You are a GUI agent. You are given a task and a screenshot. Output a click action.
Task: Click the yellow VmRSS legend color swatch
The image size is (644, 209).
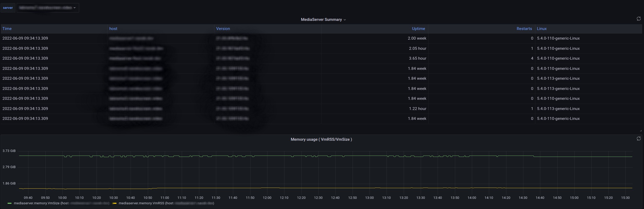[x=114, y=203]
